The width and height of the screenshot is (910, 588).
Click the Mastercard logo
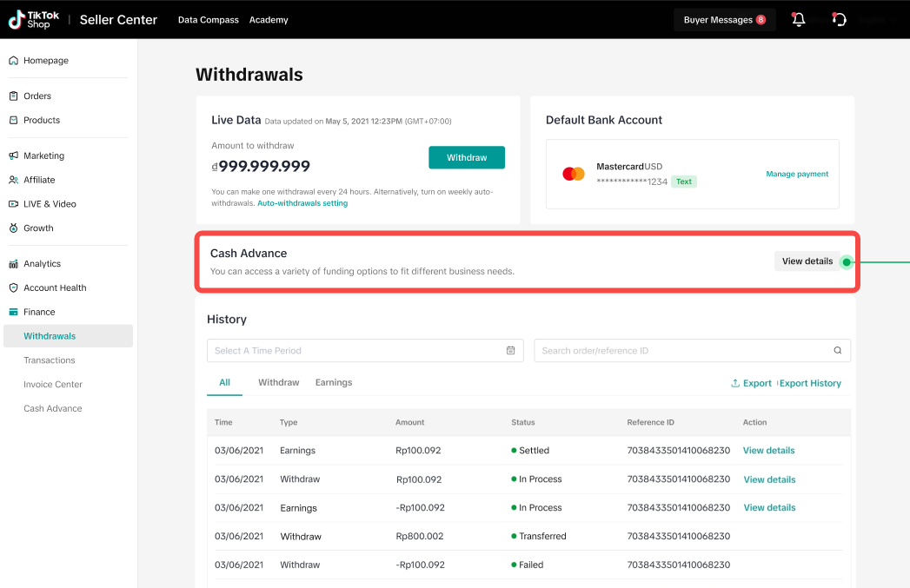point(574,174)
